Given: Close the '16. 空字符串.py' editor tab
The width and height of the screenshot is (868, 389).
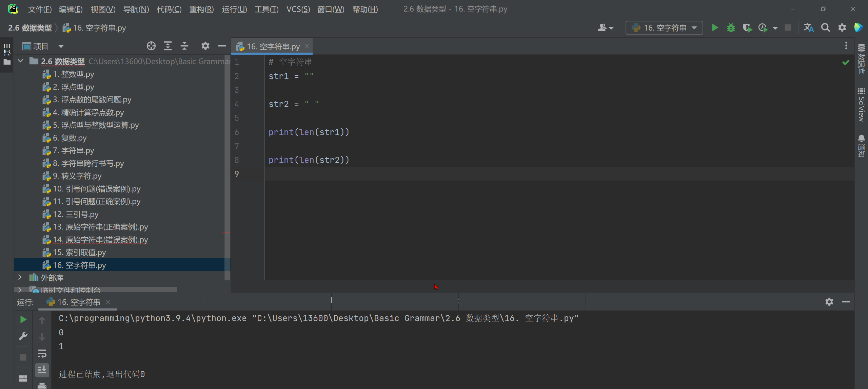Looking at the screenshot, I should pos(307,46).
